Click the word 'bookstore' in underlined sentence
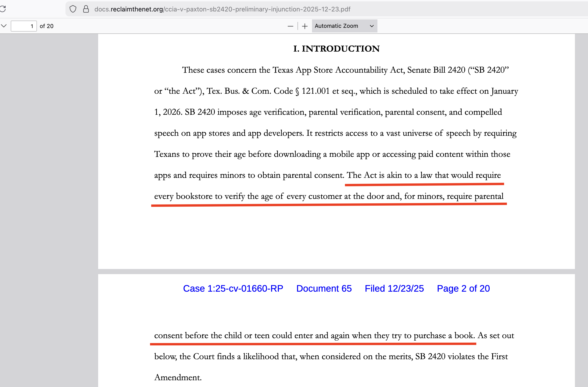Screen dimensions: 588x387 [194, 196]
